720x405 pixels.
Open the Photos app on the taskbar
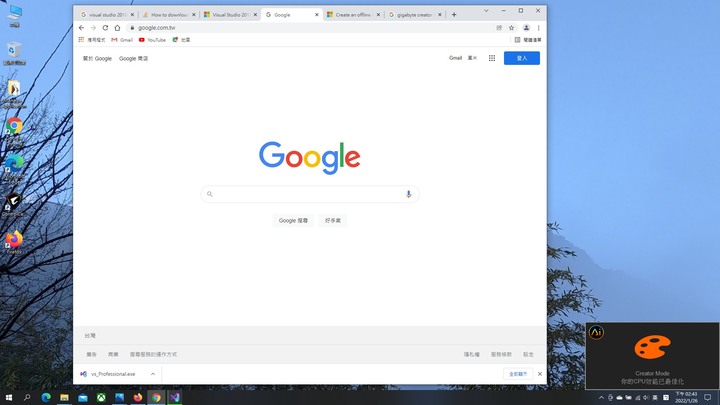pos(119,397)
